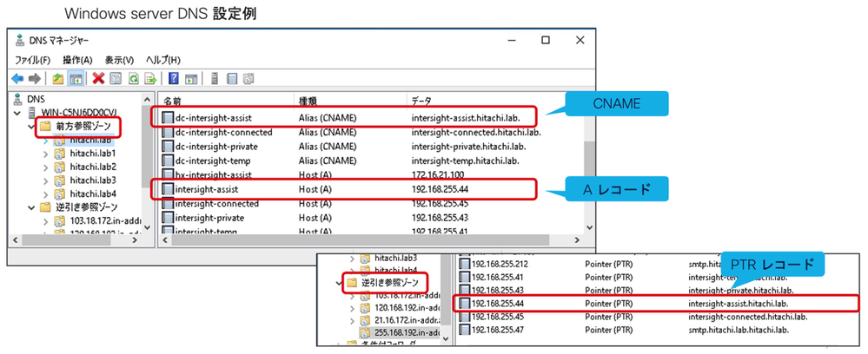Click the blue Help question mark icon
Image resolution: width=868 pixels, height=354 pixels.
[x=173, y=79]
